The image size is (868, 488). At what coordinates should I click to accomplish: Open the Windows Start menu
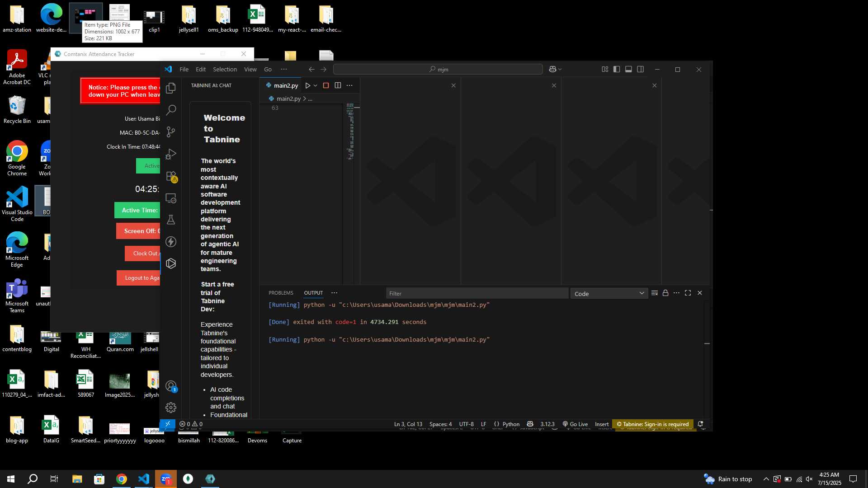(x=11, y=479)
